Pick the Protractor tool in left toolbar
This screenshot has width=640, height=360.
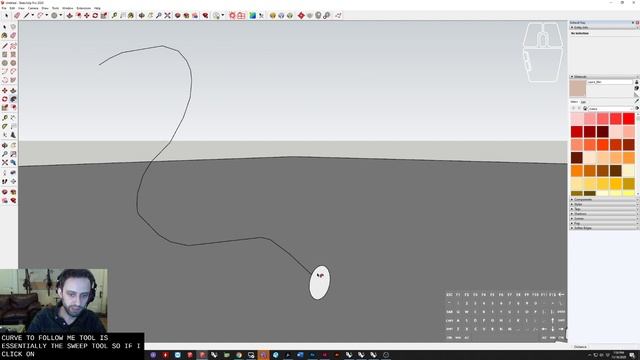click(x=4, y=127)
